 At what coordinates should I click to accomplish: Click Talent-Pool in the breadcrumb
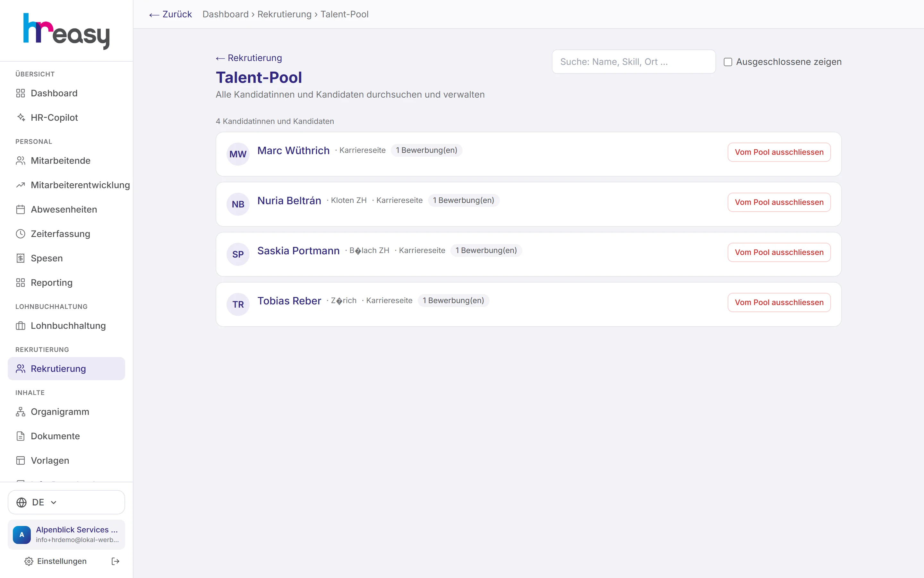click(x=344, y=14)
